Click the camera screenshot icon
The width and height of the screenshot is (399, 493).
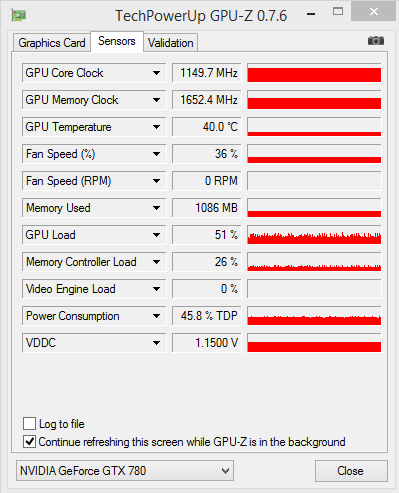(x=376, y=41)
